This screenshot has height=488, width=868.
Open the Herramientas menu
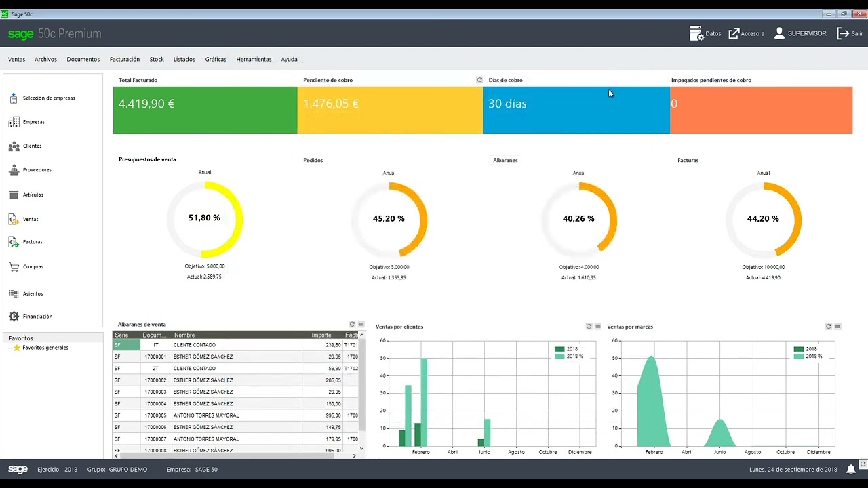point(254,60)
